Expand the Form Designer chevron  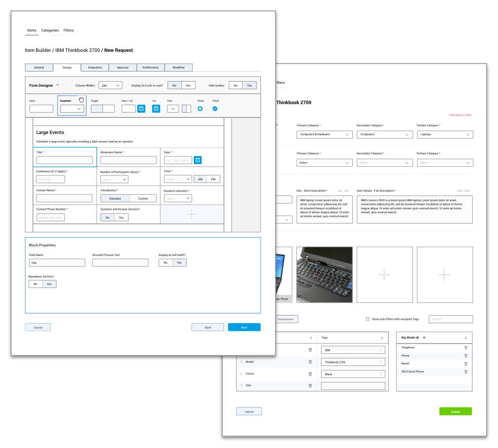tap(58, 85)
